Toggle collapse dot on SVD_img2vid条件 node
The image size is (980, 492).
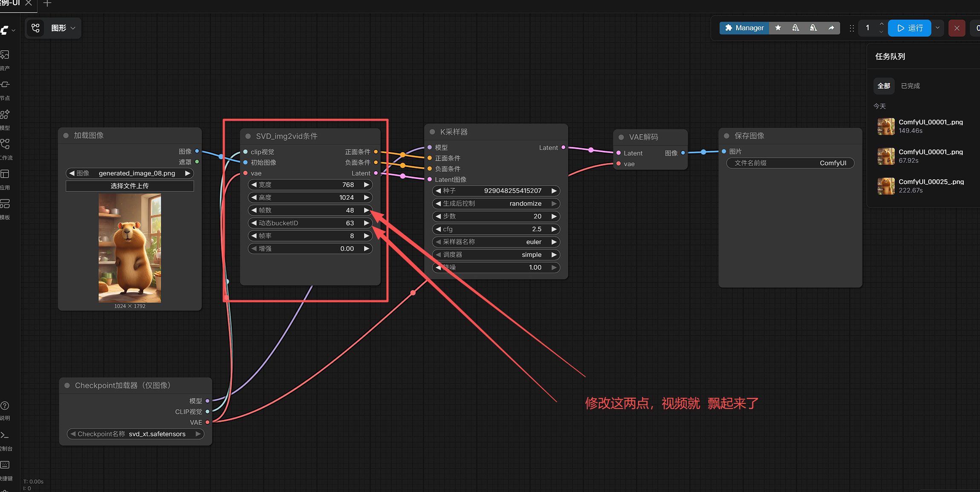tap(248, 136)
